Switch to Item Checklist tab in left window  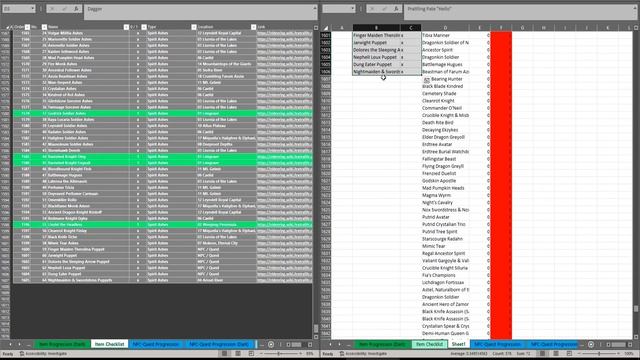109,344
